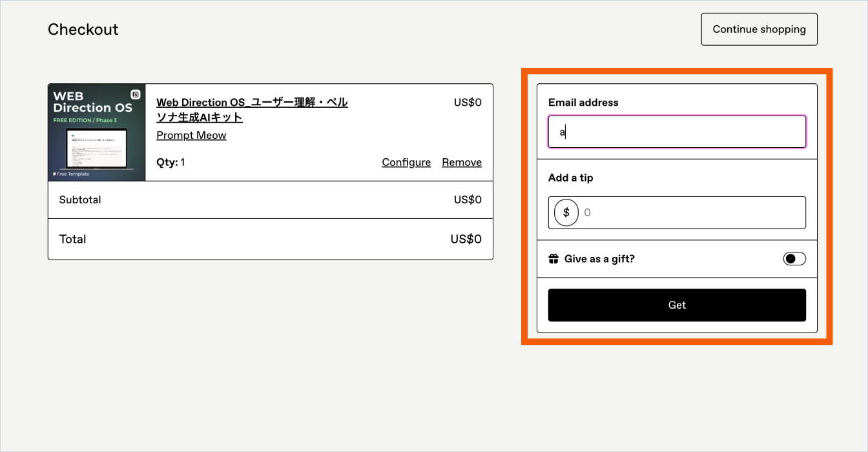This screenshot has width=868, height=452.
Task: Click the Continue shopping button
Action: (759, 29)
